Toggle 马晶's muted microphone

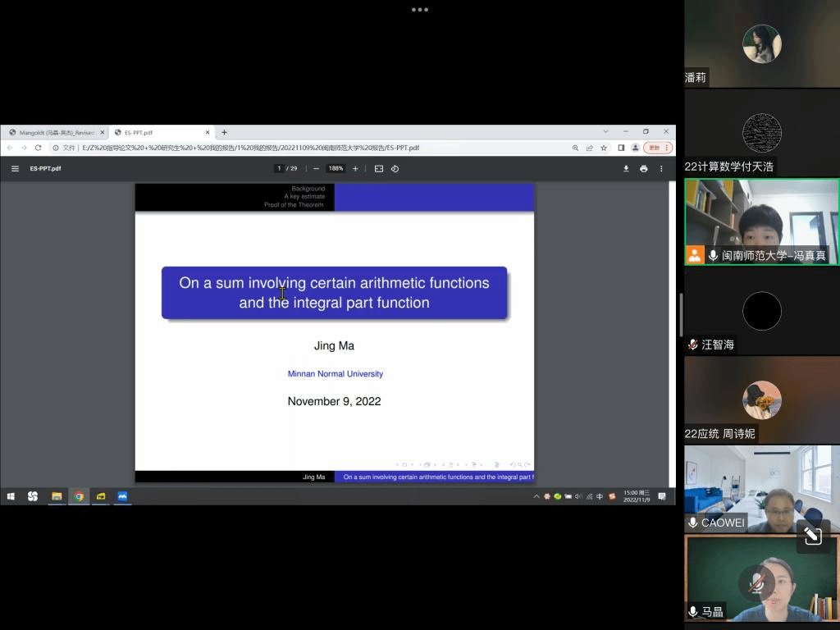756,582
